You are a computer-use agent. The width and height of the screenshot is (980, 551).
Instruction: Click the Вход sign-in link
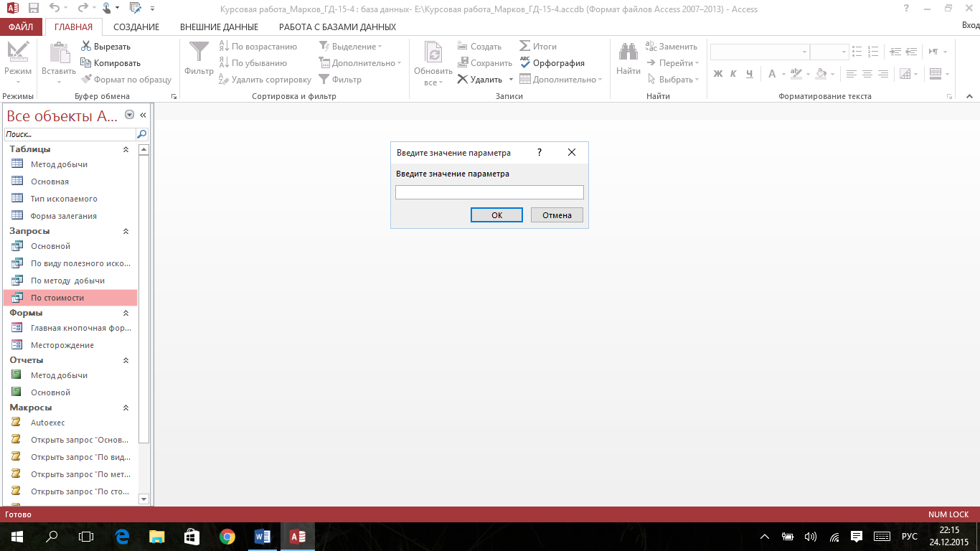click(970, 25)
